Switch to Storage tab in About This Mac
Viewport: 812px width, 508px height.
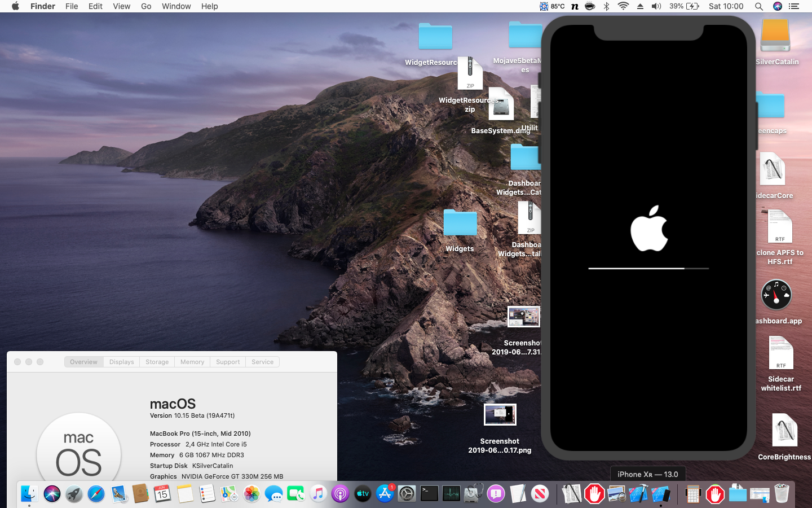[157, 362]
